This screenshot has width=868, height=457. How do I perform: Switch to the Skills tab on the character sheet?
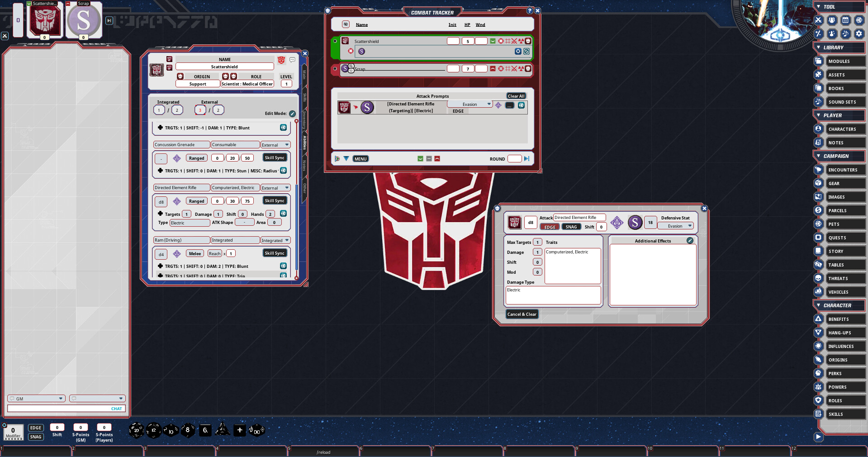coord(304,97)
